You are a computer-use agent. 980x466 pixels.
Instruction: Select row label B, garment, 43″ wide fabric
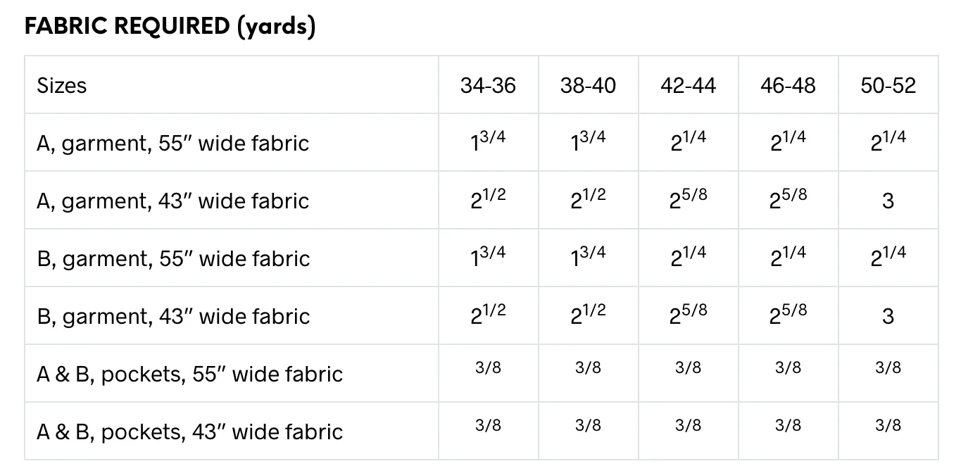(x=173, y=317)
